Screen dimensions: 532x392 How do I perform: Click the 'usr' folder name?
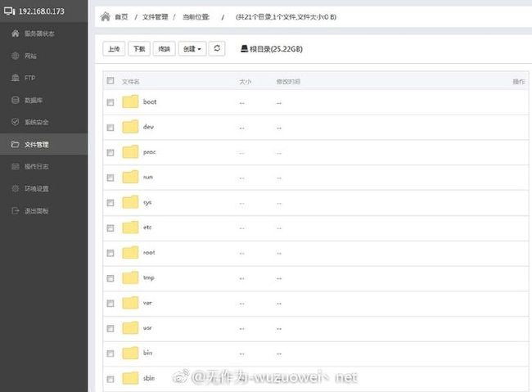[x=147, y=328]
